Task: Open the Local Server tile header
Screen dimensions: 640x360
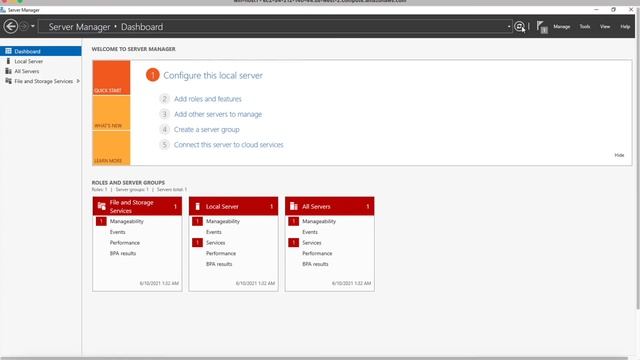Action: point(233,206)
